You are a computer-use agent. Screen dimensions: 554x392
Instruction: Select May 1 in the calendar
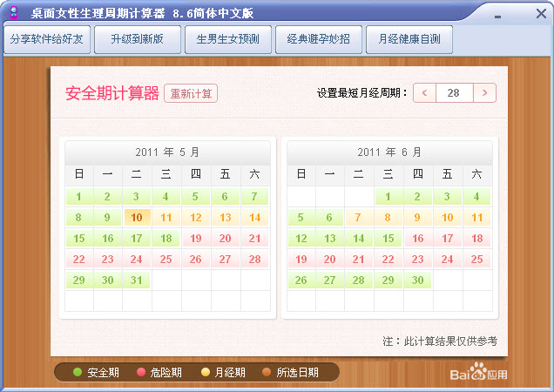(x=78, y=197)
